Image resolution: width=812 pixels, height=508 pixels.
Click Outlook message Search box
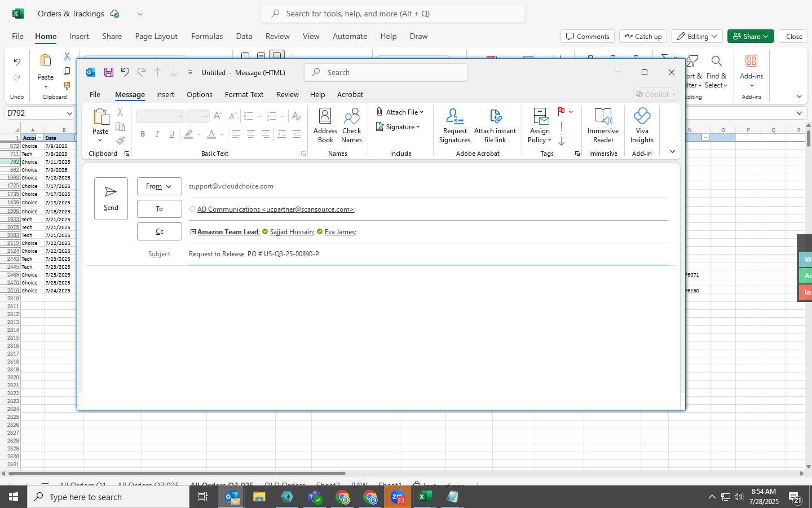(x=386, y=72)
